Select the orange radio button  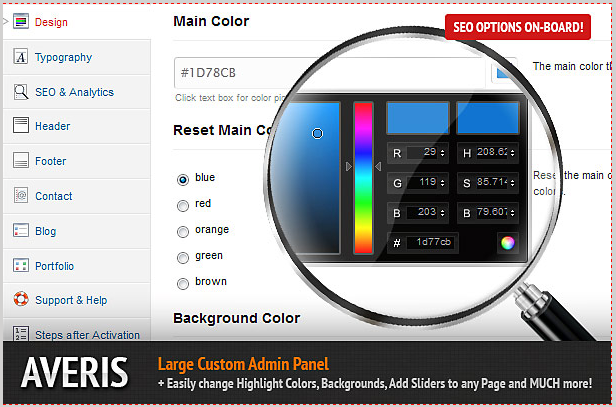tap(183, 232)
